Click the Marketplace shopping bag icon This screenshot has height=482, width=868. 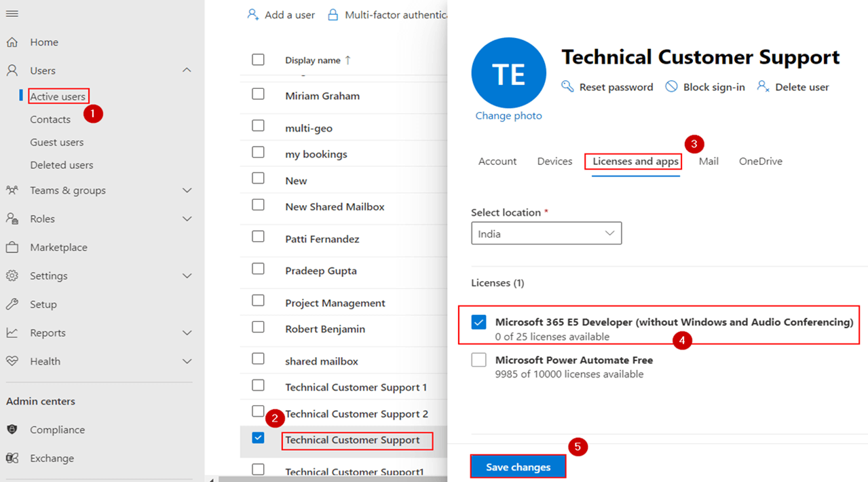[x=12, y=247]
